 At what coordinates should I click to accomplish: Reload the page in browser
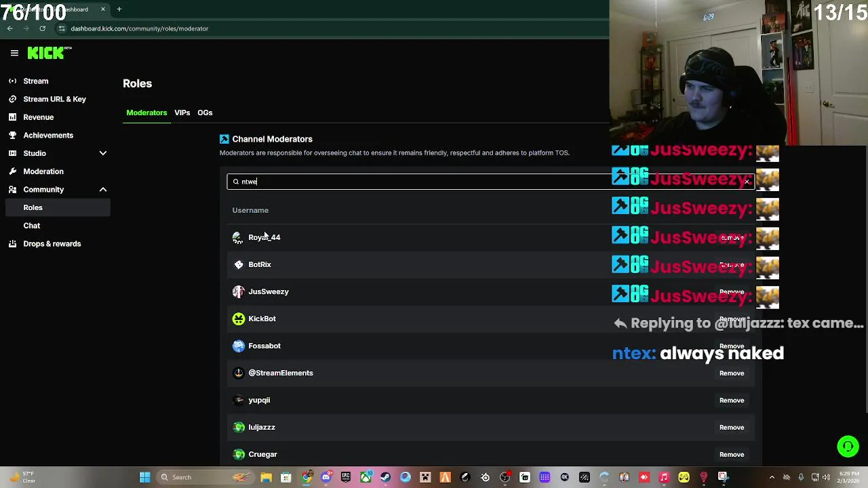pos(42,28)
